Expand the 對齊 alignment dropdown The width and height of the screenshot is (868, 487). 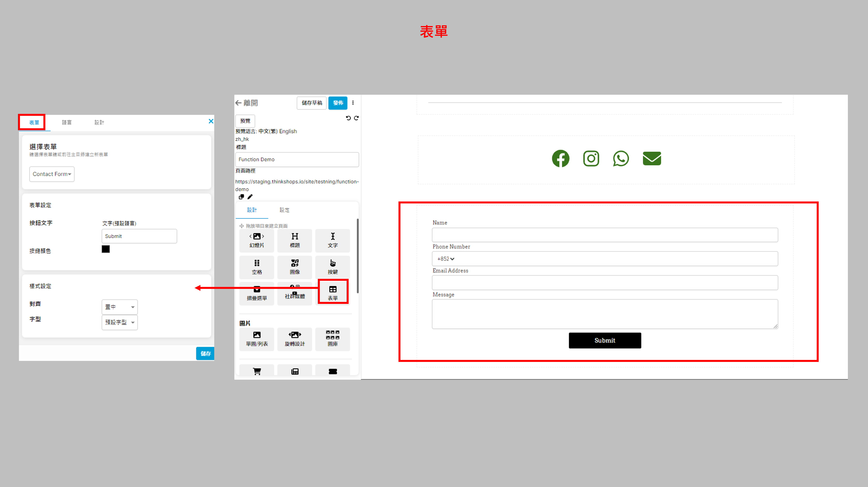pos(120,307)
